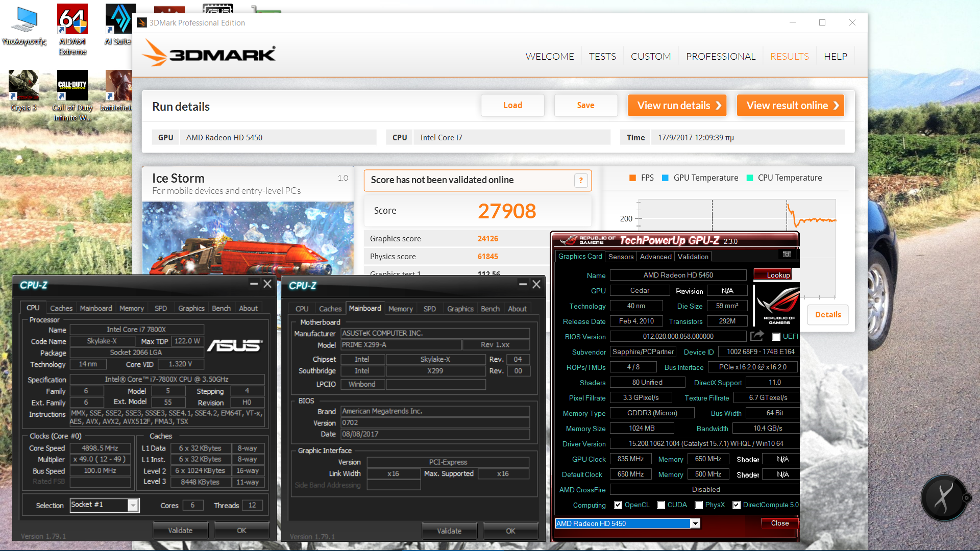980x551 pixels.
Task: Select Memory tab in left CPU-Z window
Action: (132, 308)
